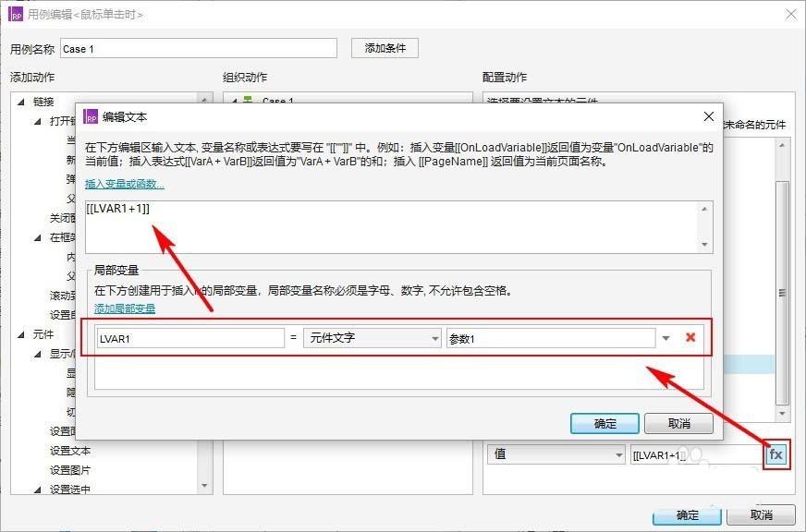Collapse the 元件 action group
The image size is (806, 532).
(20, 333)
